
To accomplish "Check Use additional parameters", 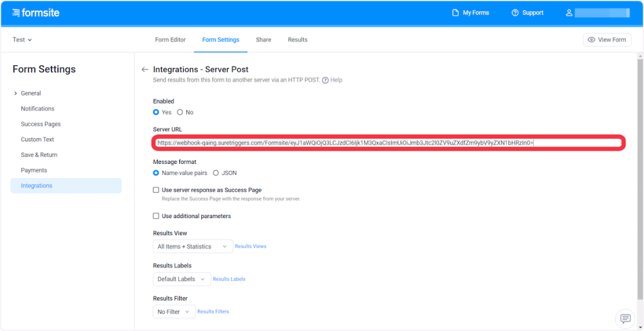I will [x=156, y=216].
